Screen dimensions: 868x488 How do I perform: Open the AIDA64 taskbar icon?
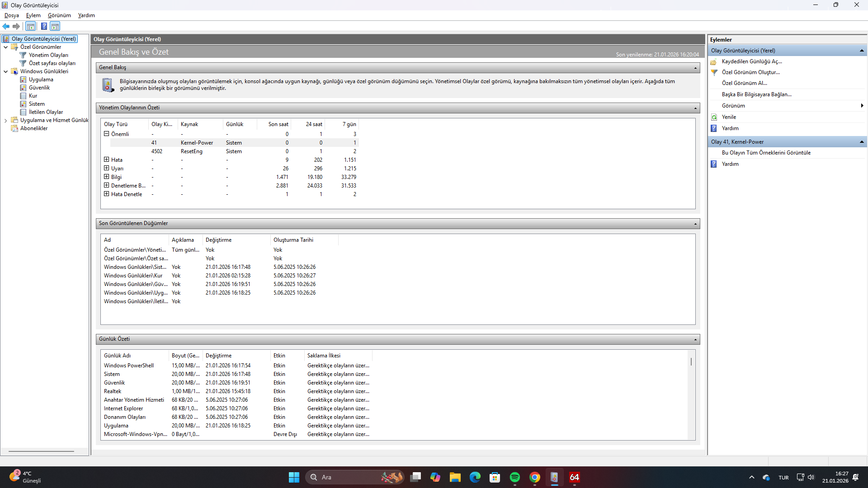point(574,477)
